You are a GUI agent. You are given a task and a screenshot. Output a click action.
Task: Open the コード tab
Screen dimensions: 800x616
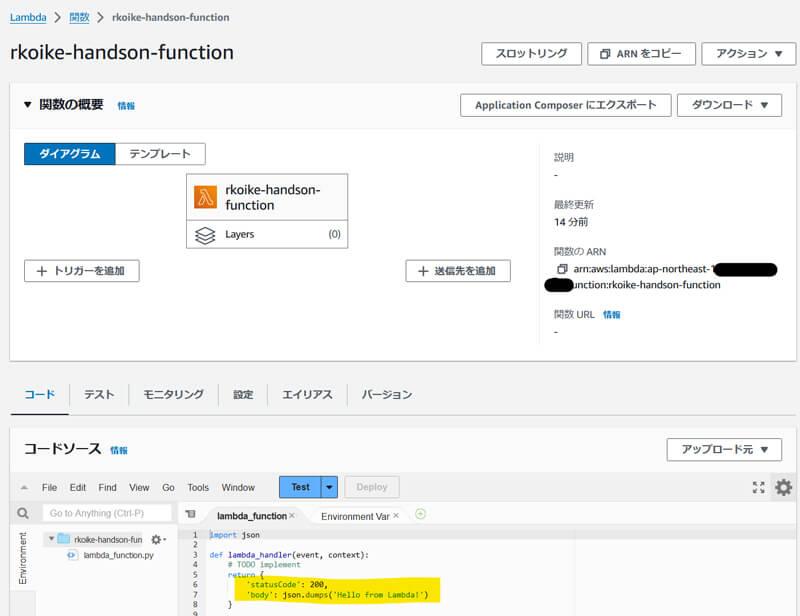click(40, 395)
